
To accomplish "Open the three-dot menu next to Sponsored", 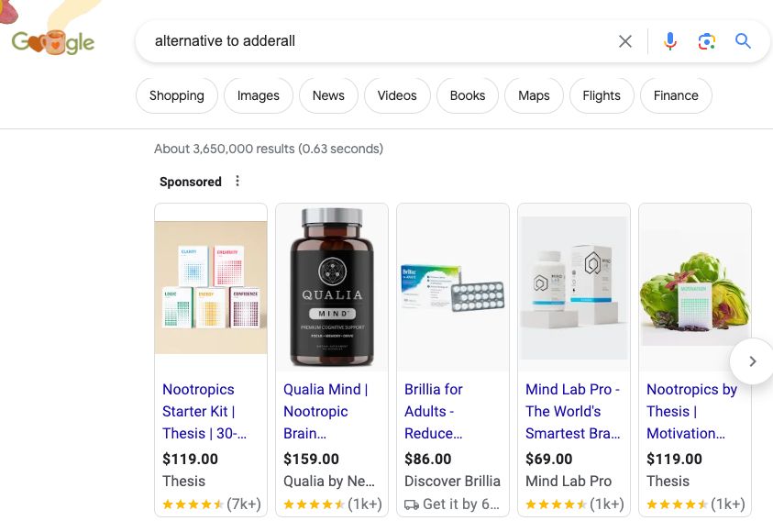I will point(237,181).
